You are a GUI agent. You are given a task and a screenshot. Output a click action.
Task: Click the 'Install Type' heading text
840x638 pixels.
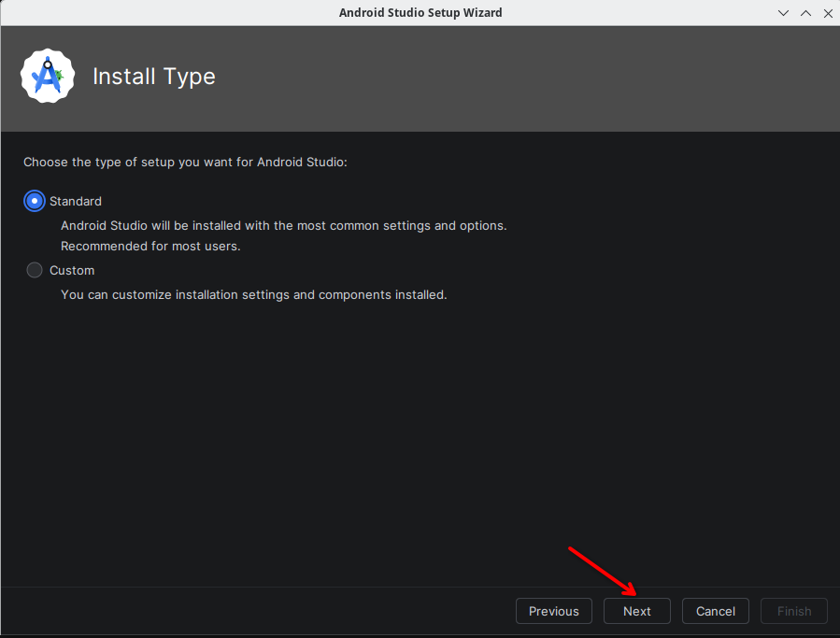click(154, 77)
